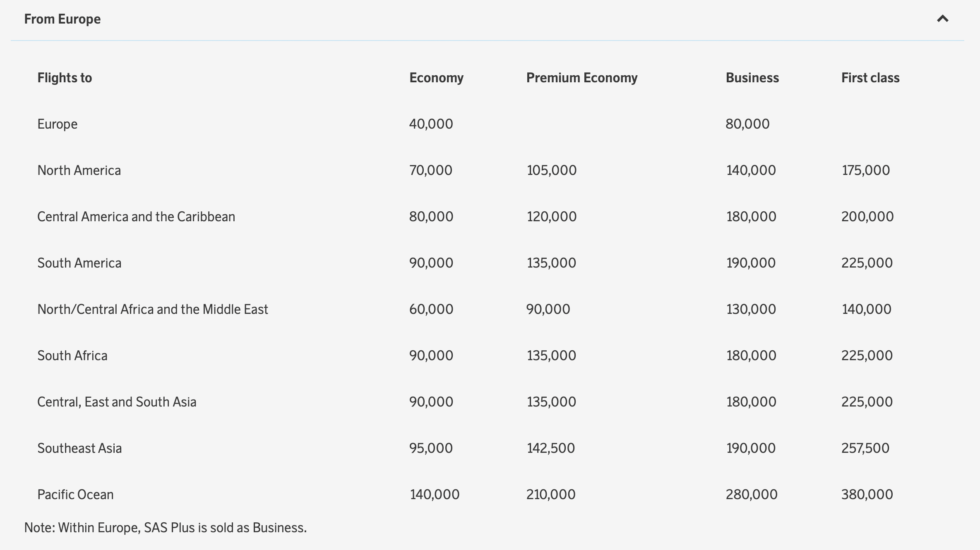Click the From Europe heading
Viewport: 980px width, 550px height.
62,19
